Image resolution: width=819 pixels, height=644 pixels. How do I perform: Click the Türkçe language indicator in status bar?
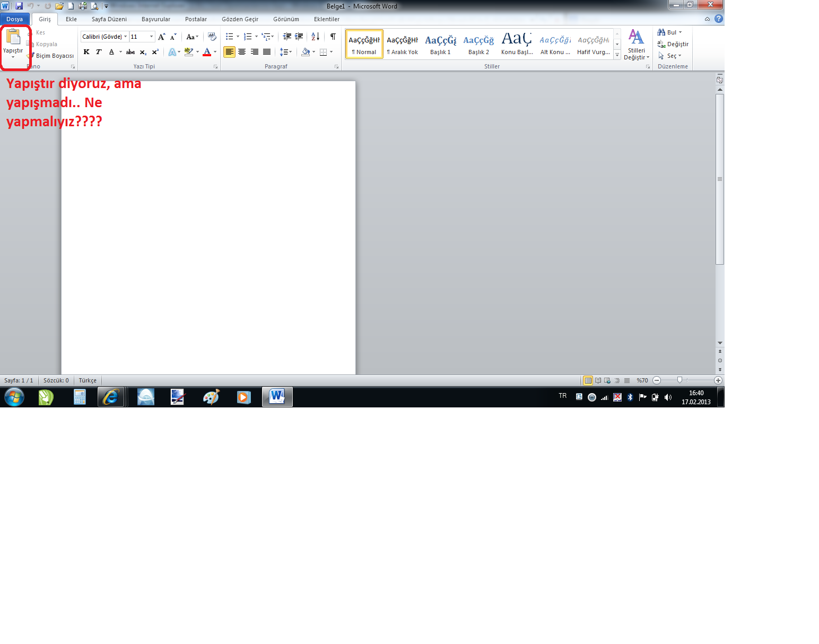point(88,380)
